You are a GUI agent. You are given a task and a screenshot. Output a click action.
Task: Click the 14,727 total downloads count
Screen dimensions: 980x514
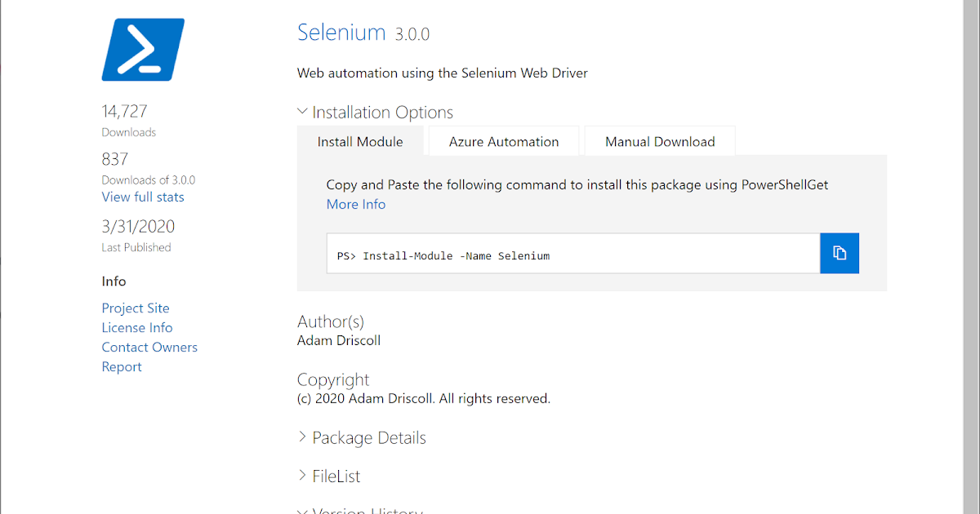(x=125, y=111)
